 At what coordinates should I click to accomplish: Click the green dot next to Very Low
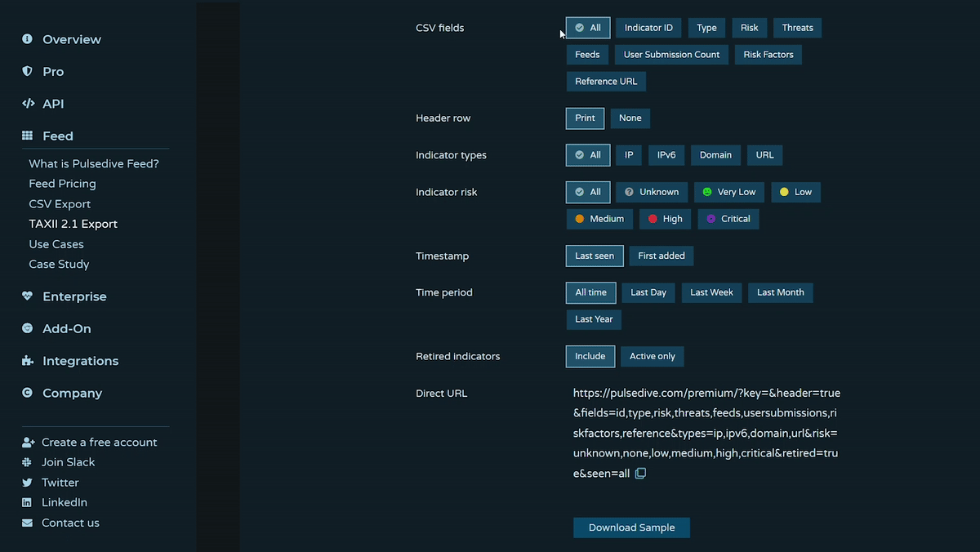click(x=706, y=192)
